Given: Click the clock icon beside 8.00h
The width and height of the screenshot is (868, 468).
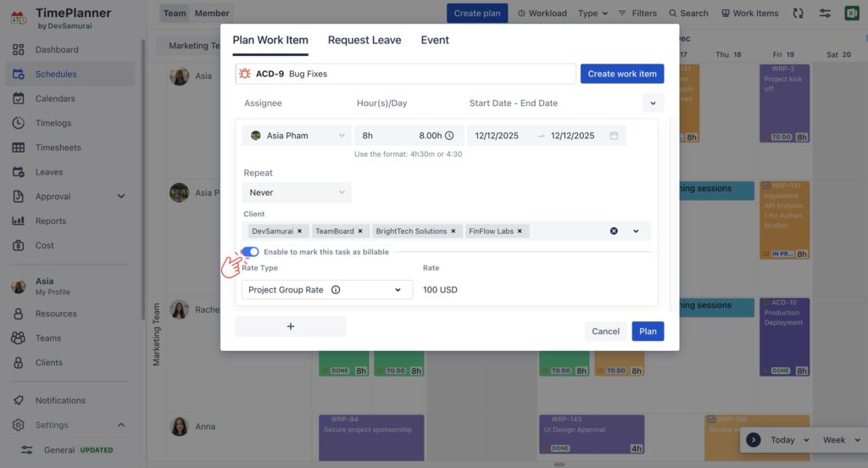Looking at the screenshot, I should coord(449,136).
